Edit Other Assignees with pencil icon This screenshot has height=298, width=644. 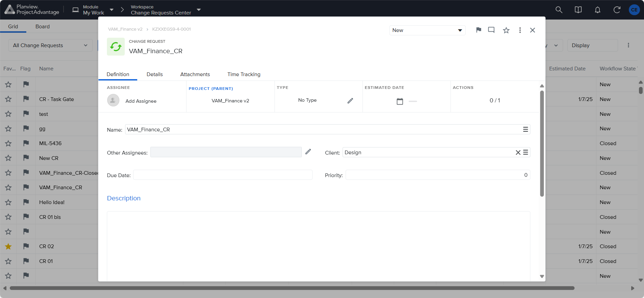tap(308, 152)
